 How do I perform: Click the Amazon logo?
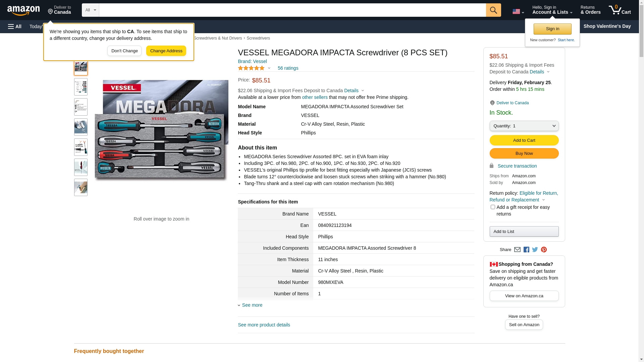point(23,10)
